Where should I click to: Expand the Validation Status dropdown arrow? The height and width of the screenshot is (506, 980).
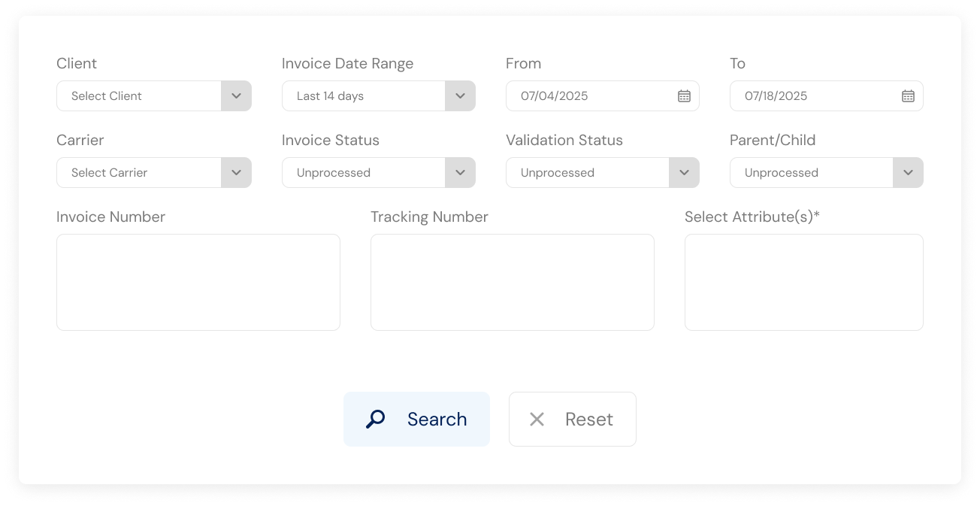[684, 173]
